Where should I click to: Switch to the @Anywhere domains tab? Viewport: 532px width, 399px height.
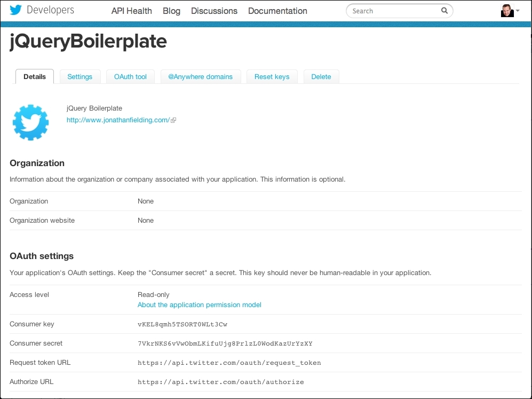[x=201, y=76]
